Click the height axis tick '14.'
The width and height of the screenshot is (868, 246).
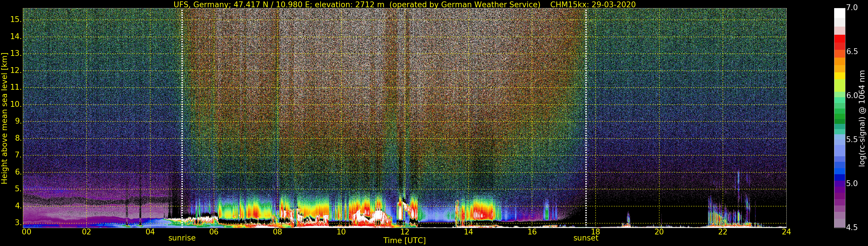[x=16, y=36]
